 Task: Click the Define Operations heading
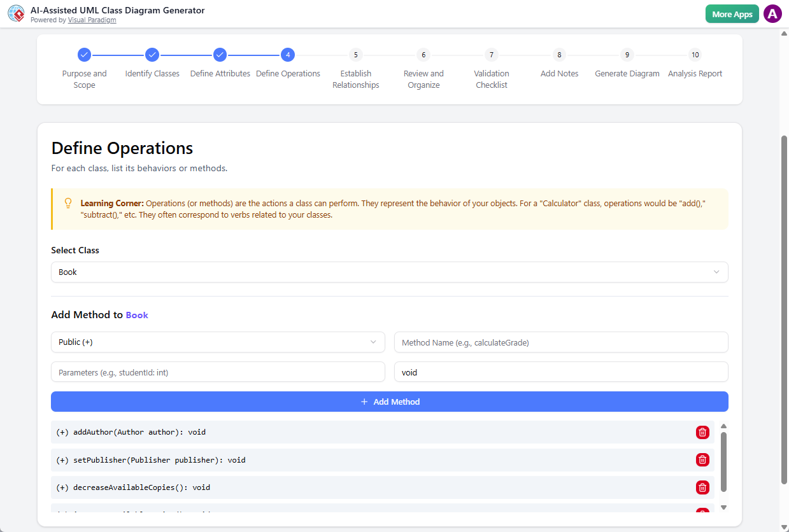tap(122, 148)
